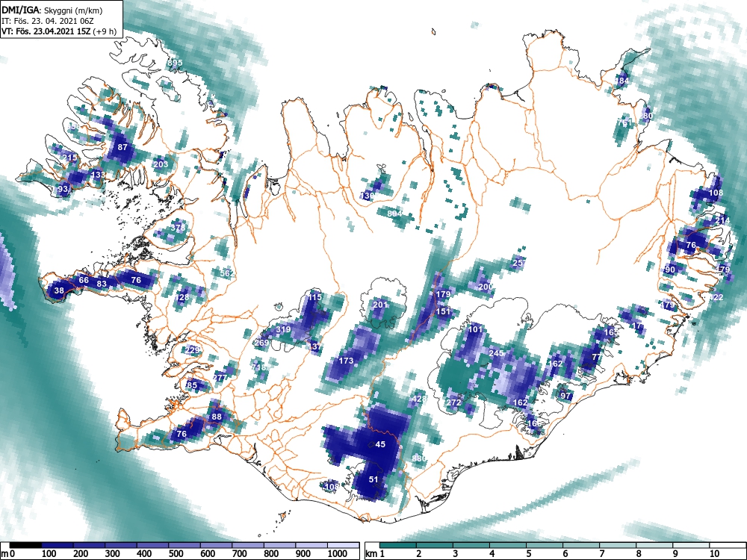747x560 pixels.
Task: Click the '201' value on the map
Action: coord(380,305)
